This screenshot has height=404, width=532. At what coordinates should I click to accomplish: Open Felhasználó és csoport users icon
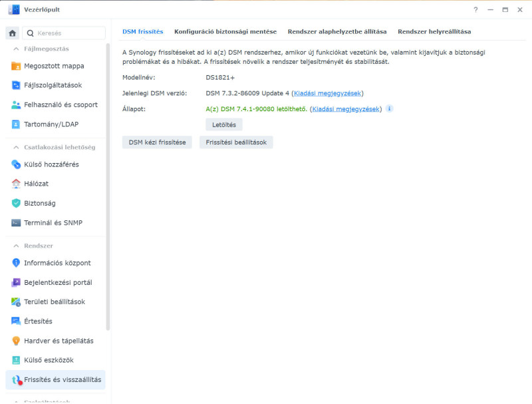pyautogui.click(x=15, y=105)
